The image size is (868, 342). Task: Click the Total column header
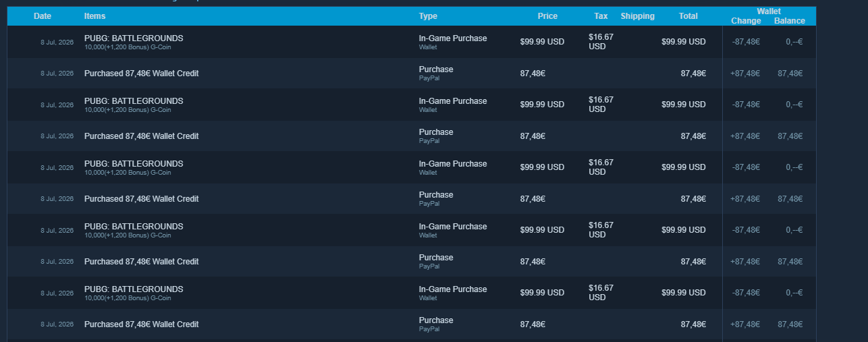pos(688,16)
